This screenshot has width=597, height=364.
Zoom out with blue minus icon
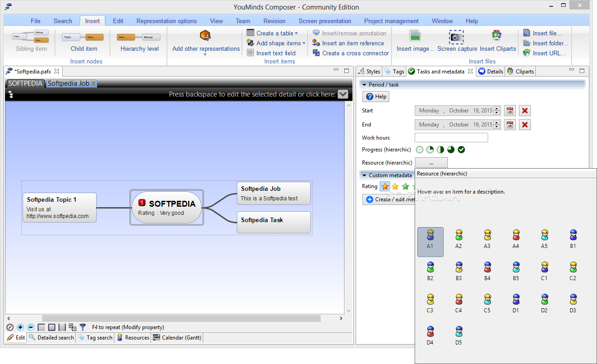click(x=31, y=327)
